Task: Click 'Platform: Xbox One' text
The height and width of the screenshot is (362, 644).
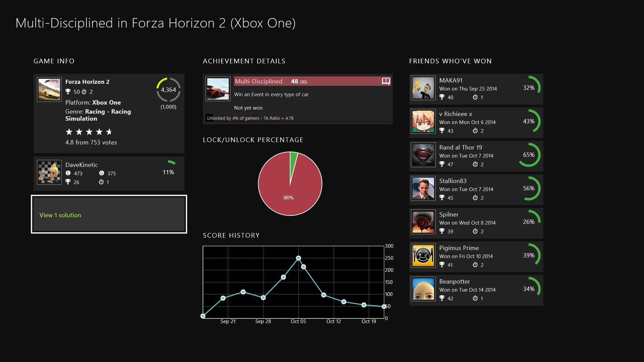Action: (x=93, y=103)
